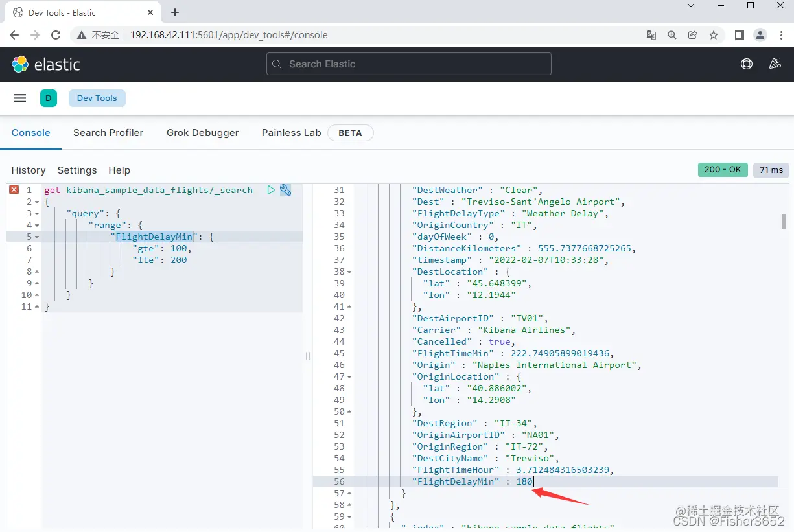
Task: Click the green D space avatar
Action: click(x=49, y=98)
